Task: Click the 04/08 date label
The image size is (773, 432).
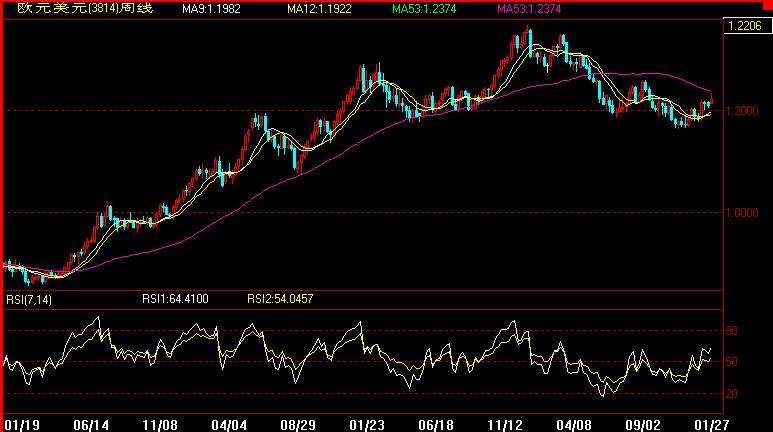Action: (574, 425)
